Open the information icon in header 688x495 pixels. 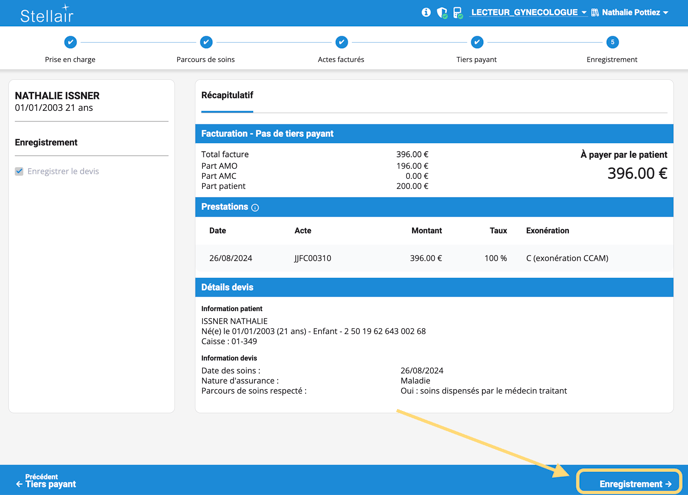coord(426,13)
